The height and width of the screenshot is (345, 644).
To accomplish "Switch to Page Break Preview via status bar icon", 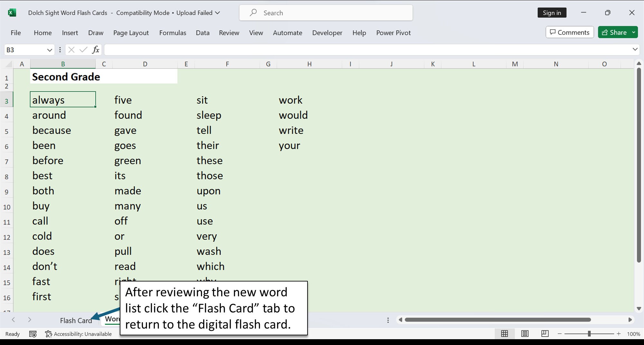I will click(x=544, y=334).
